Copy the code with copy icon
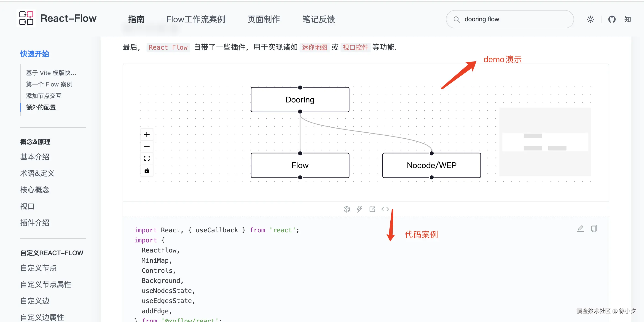The width and height of the screenshot is (644, 322). click(x=594, y=228)
